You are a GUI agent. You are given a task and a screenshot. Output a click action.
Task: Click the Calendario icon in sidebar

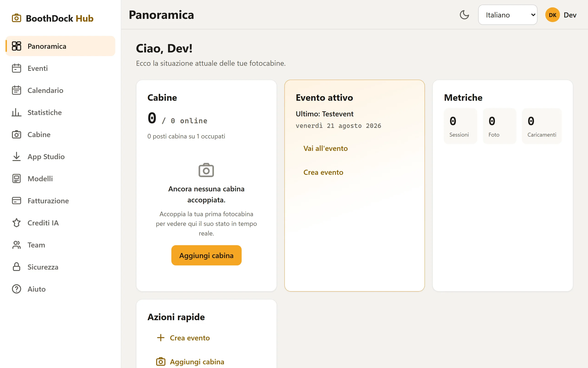pyautogui.click(x=17, y=90)
